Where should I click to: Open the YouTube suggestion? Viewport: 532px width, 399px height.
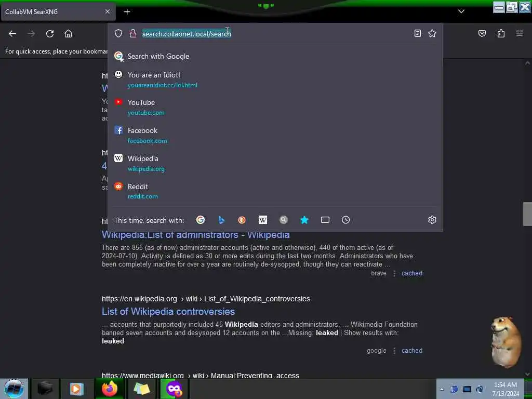pos(275,107)
